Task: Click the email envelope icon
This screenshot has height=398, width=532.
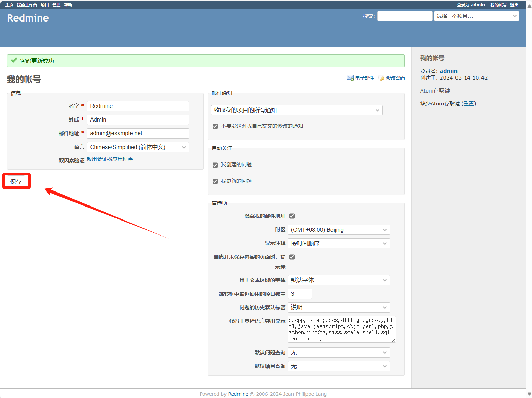Action: (350, 78)
